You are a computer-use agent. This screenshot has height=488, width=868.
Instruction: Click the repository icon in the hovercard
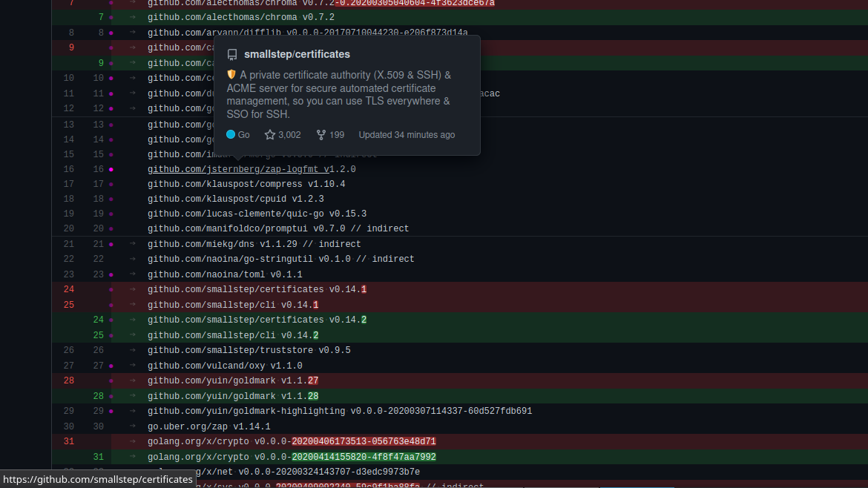pyautogui.click(x=232, y=54)
